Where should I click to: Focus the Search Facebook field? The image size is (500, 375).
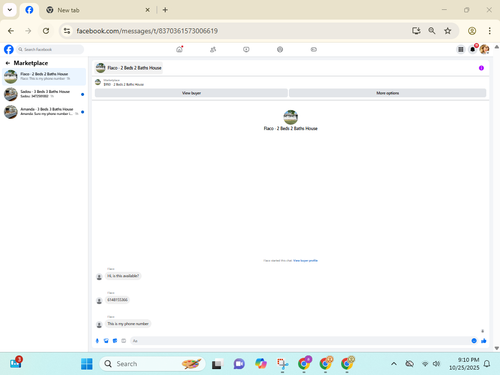50,49
